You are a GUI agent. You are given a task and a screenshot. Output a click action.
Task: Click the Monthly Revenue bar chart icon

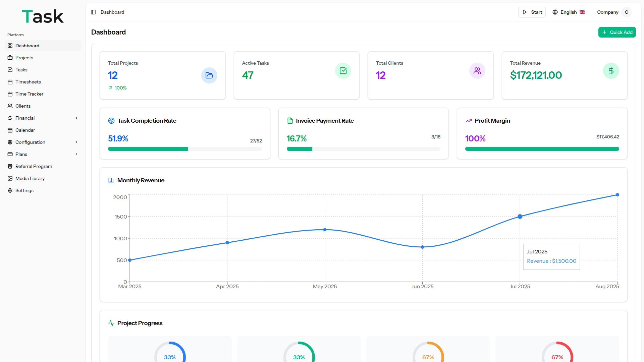(x=111, y=180)
